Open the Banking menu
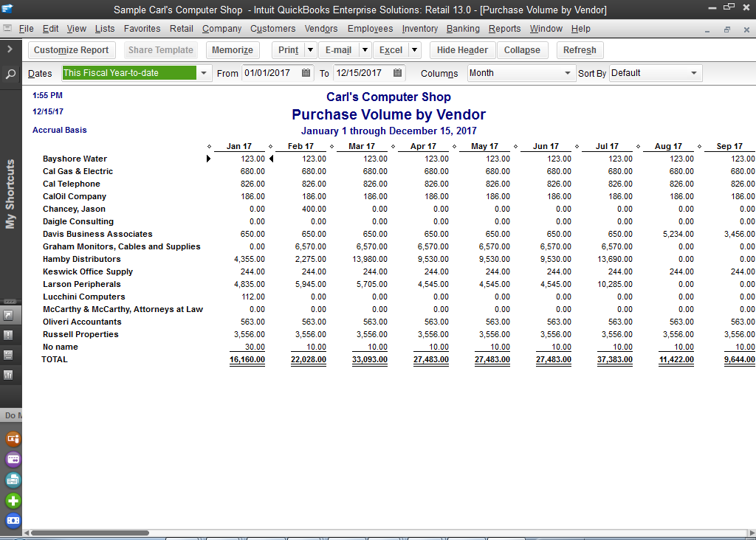This screenshot has height=540, width=756. pos(463,29)
